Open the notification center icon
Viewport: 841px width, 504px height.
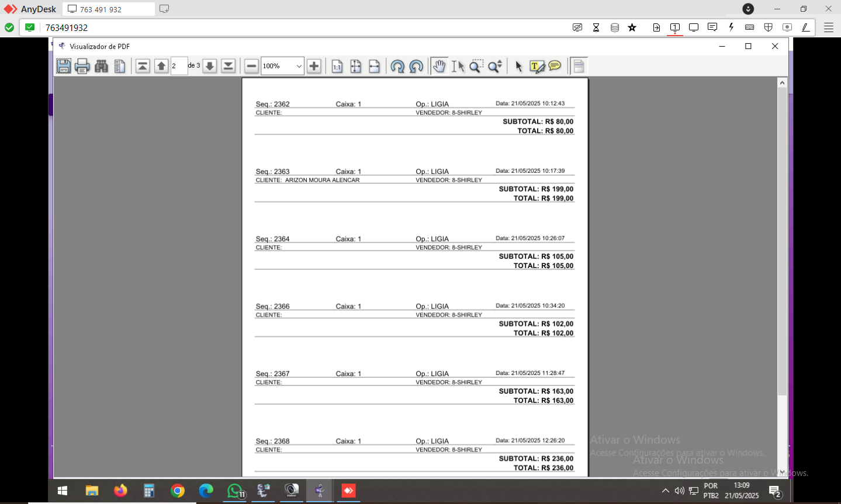pyautogui.click(x=775, y=491)
